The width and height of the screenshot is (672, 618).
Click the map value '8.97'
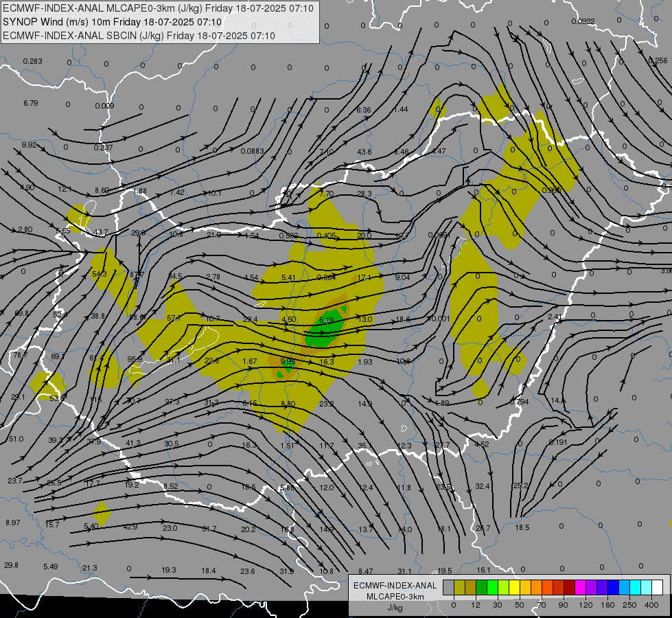13,523
